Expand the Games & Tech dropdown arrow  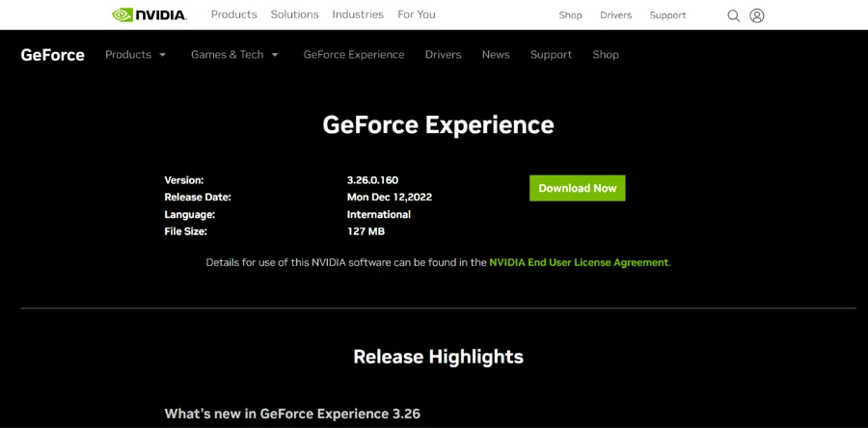(x=275, y=55)
